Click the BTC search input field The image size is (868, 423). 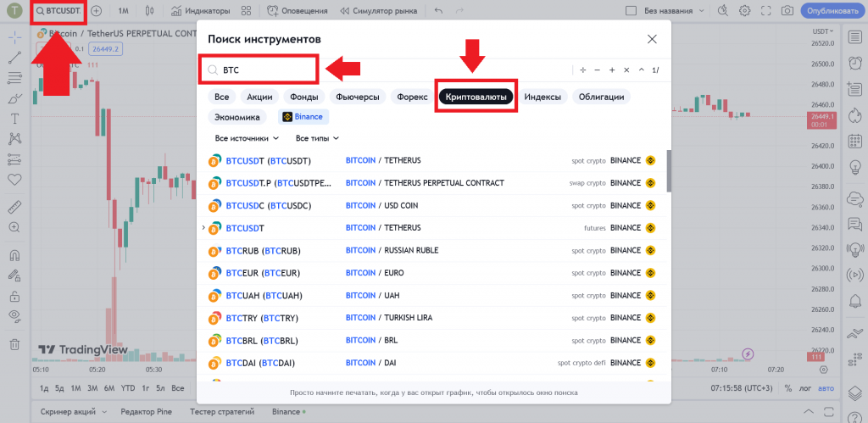click(263, 70)
